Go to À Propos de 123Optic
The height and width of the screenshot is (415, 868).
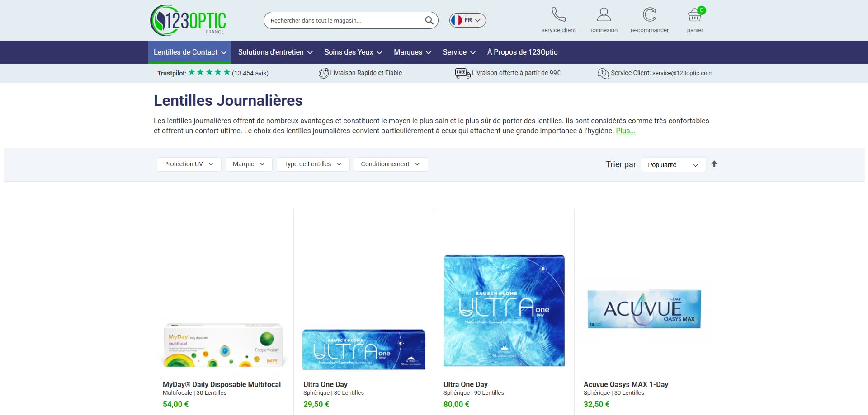(522, 52)
